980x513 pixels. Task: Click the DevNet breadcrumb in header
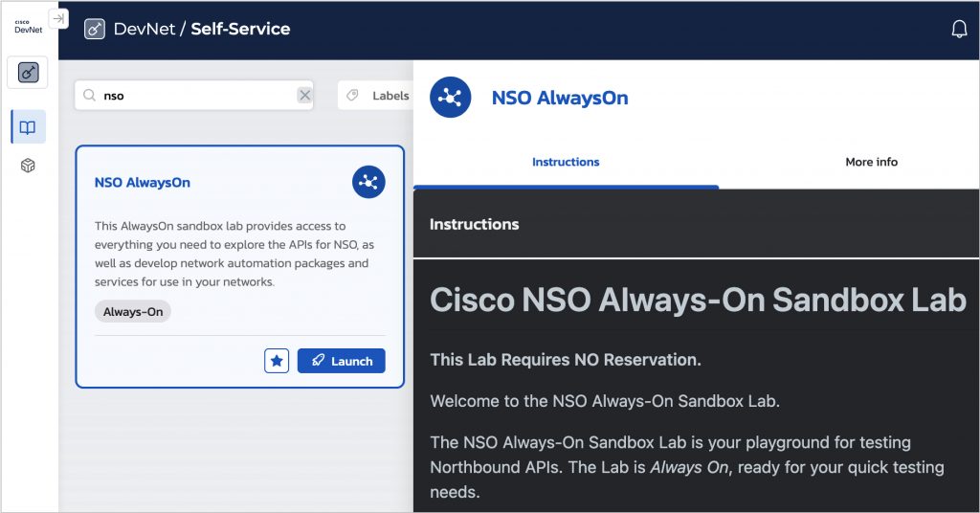click(x=144, y=29)
